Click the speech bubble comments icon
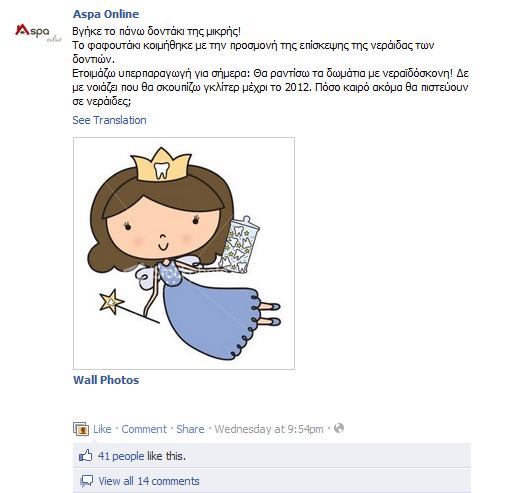 86,481
